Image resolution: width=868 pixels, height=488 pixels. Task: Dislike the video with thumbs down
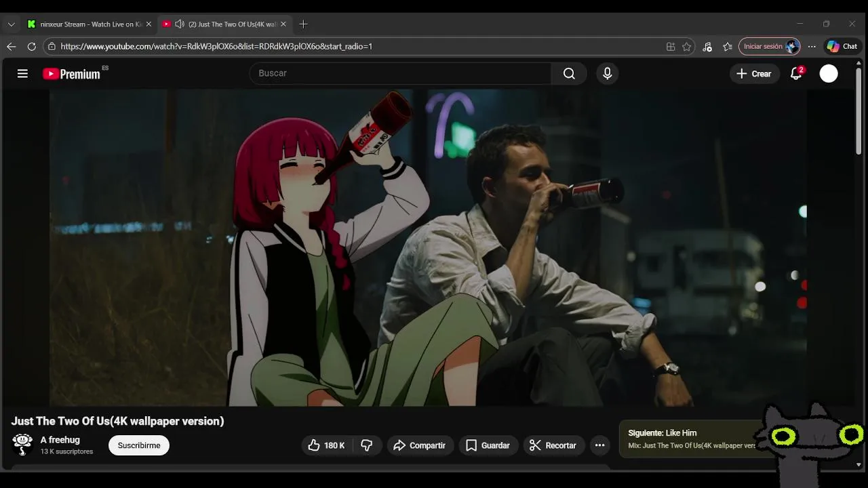pyautogui.click(x=367, y=445)
